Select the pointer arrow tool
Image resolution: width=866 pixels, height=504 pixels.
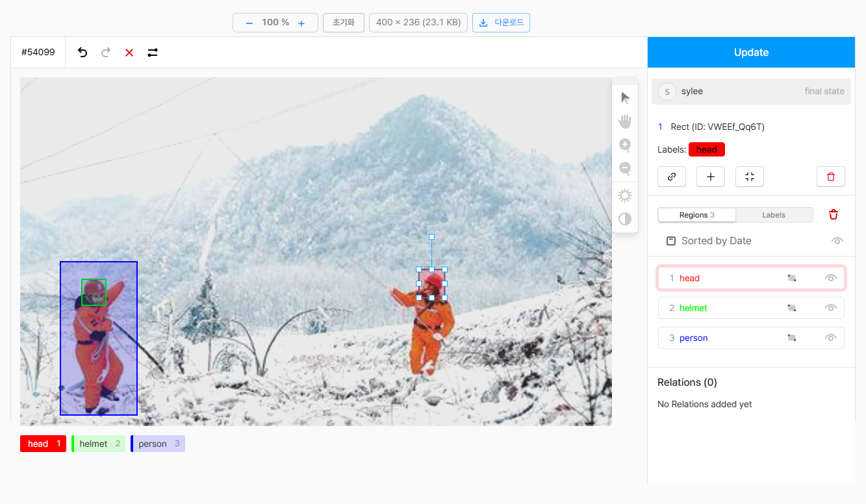coord(625,98)
